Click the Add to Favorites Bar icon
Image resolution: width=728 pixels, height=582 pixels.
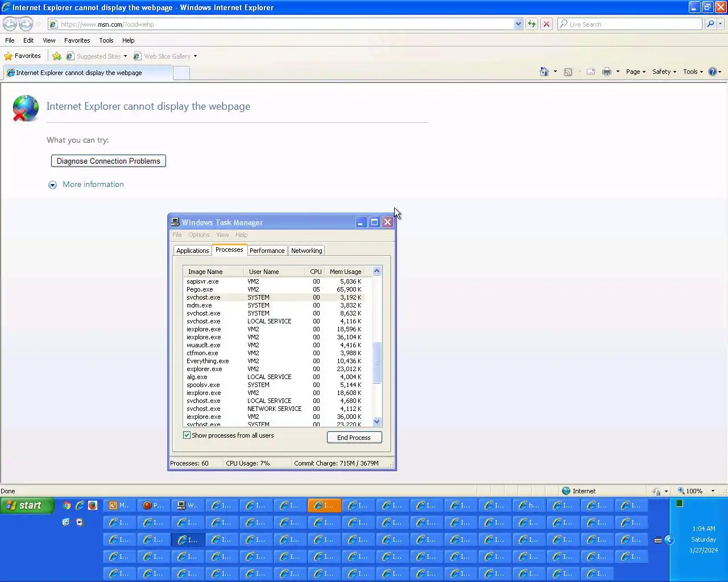pyautogui.click(x=57, y=56)
